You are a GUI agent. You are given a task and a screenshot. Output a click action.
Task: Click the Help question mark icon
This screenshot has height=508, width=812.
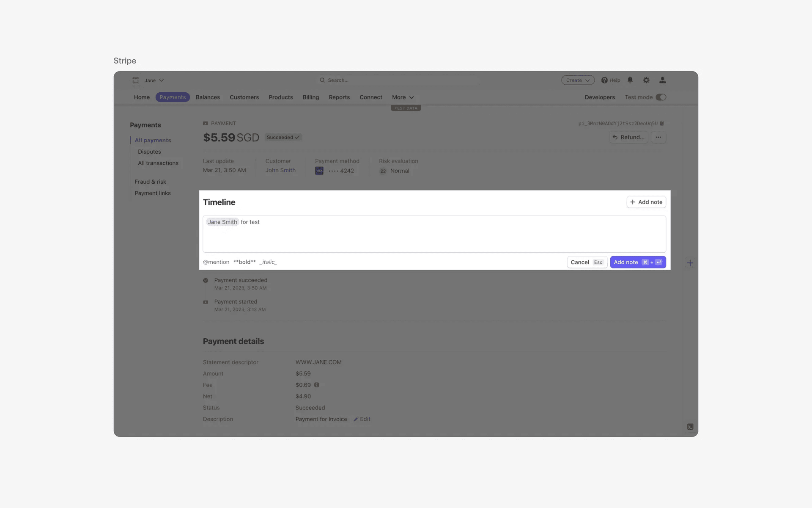click(604, 80)
